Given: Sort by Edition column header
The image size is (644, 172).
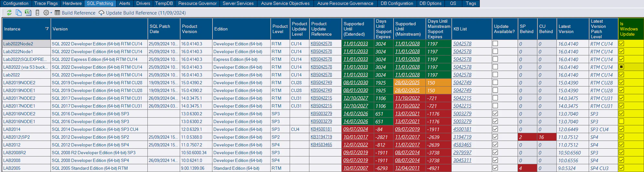Looking at the screenshot, I should [x=242, y=29].
